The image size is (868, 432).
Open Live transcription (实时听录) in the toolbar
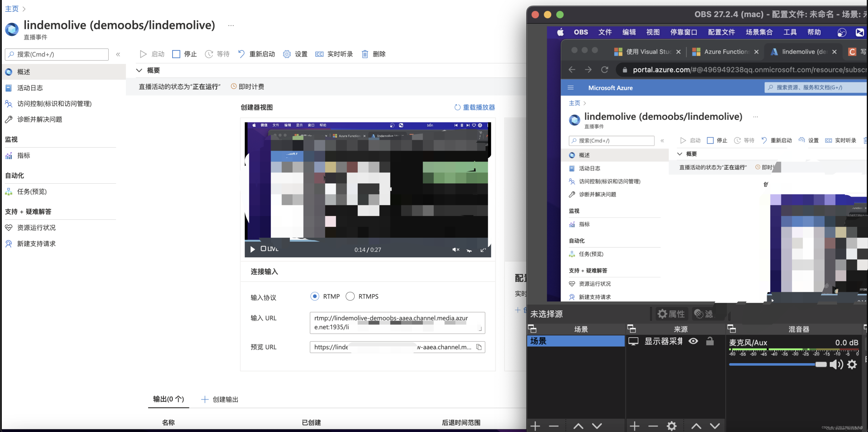coord(334,54)
